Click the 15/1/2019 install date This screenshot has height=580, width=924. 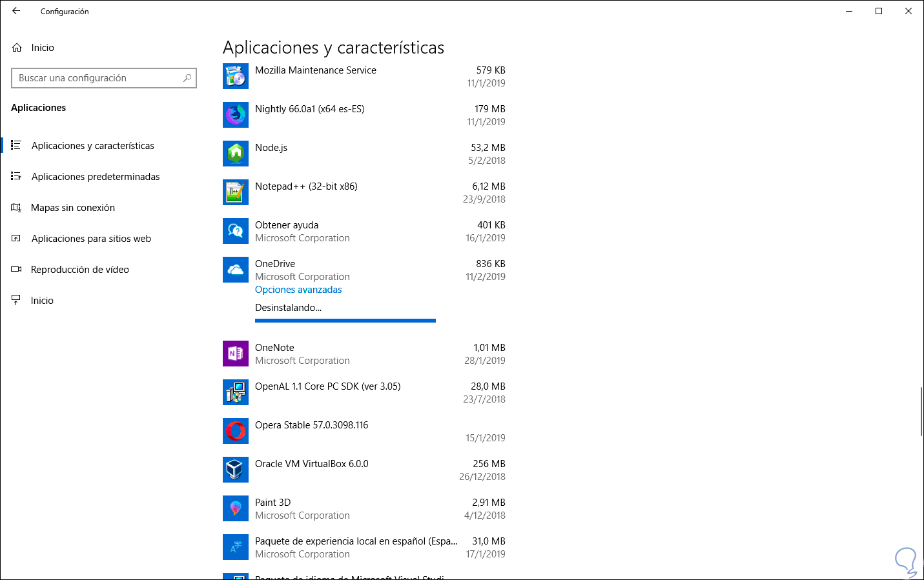point(486,438)
